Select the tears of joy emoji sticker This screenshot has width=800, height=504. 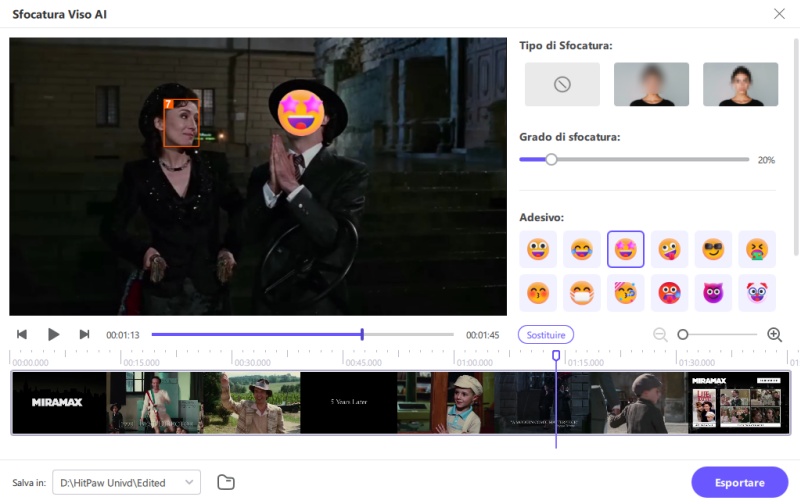coord(582,249)
